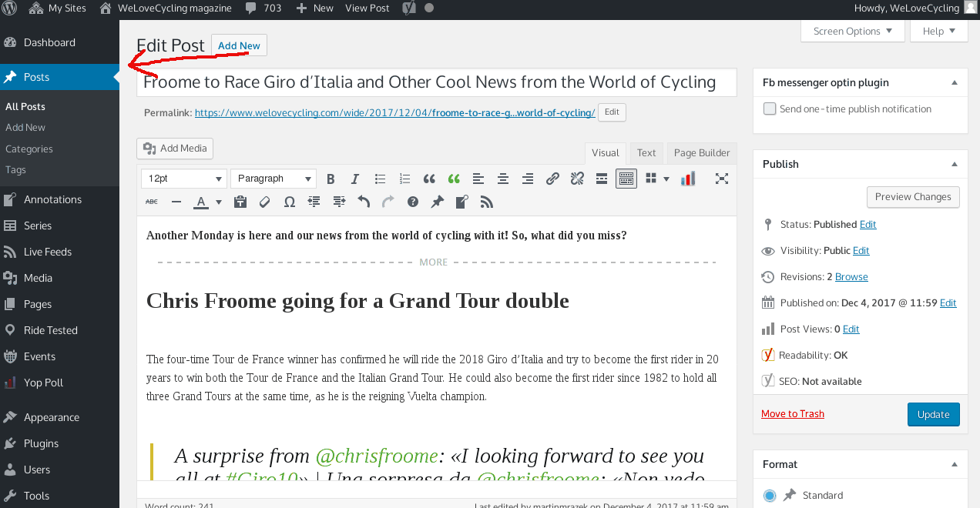980x508 pixels.
Task: Apply italic formatting in the editor toolbar
Action: [355, 179]
